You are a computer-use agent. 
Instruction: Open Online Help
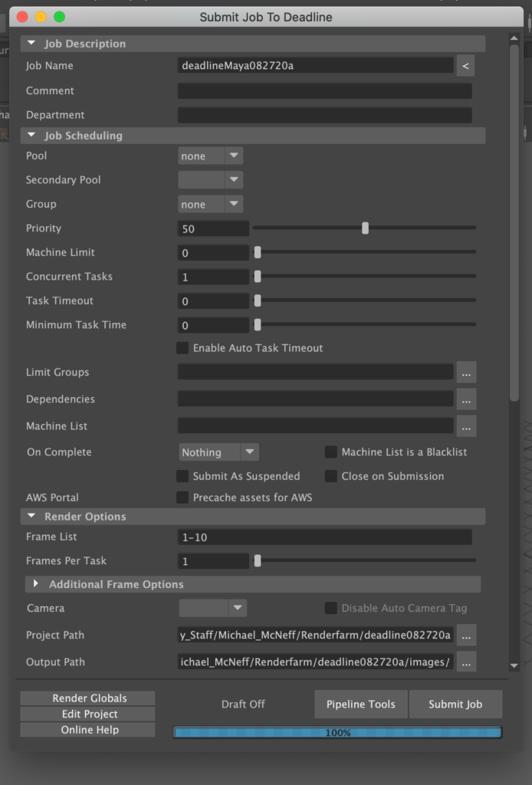[87, 730]
